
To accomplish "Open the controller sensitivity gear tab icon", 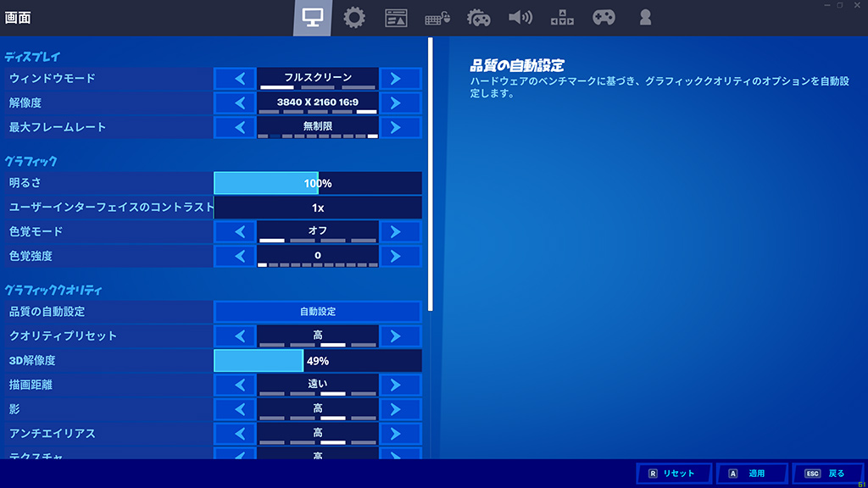I will click(479, 19).
